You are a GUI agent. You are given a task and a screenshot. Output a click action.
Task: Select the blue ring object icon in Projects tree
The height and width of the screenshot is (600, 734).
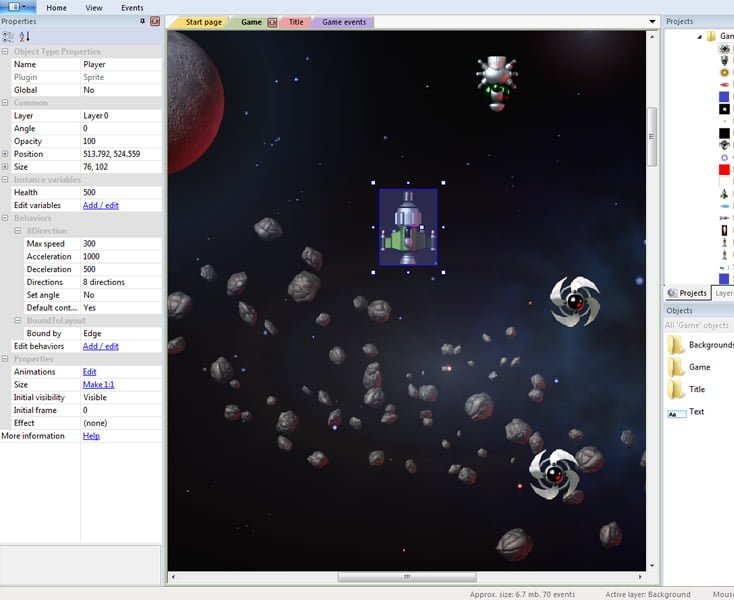tap(724, 158)
